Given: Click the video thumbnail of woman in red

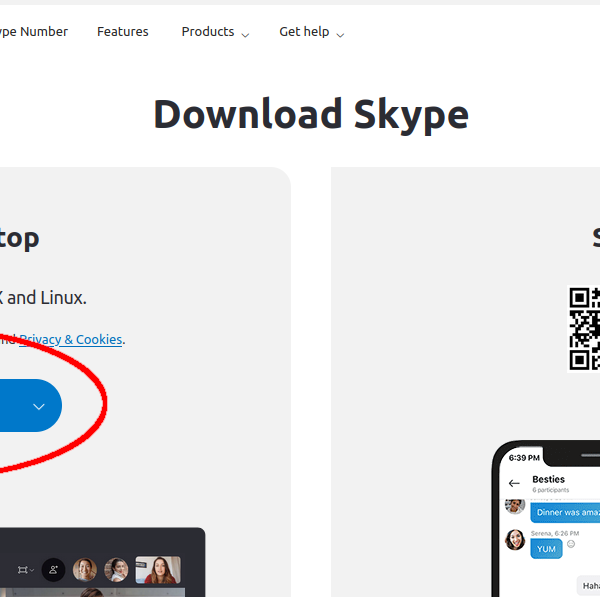Looking at the screenshot, I should 158,570.
